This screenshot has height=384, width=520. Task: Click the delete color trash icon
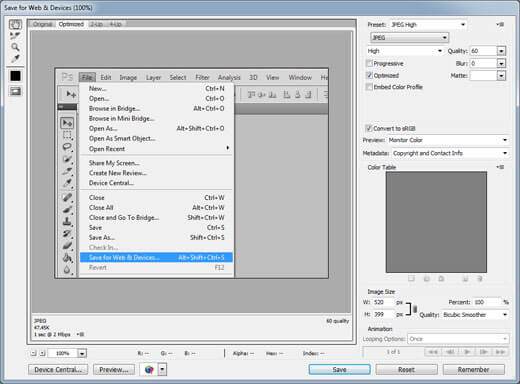(480, 279)
